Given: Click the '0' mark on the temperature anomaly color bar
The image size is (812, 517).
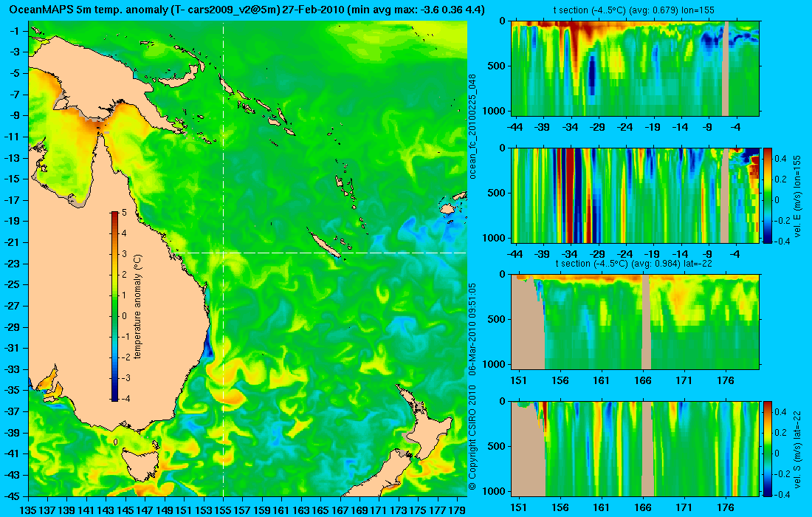Looking at the screenshot, I should 124,315.
